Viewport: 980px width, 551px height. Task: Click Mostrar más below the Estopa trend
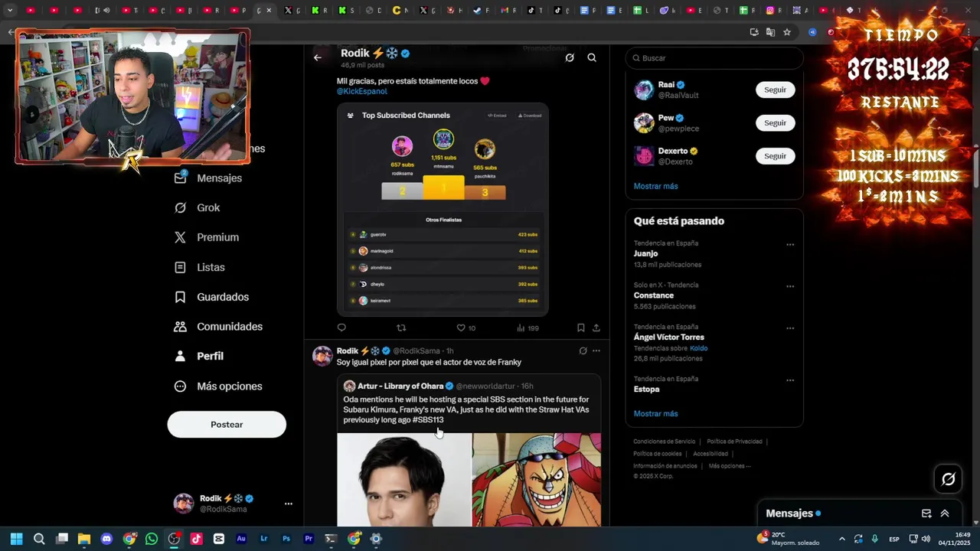(x=655, y=413)
